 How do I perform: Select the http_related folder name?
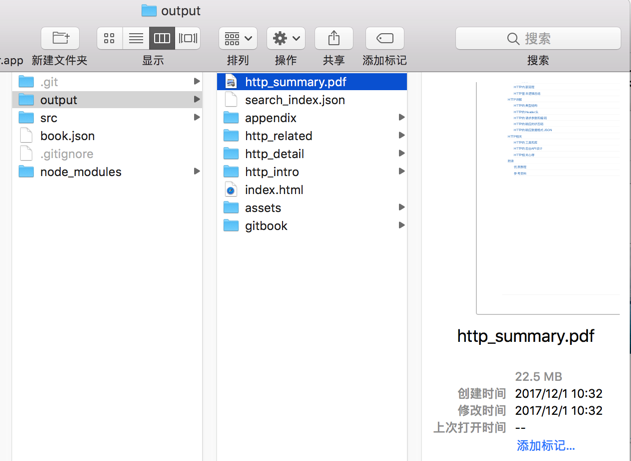tap(278, 136)
